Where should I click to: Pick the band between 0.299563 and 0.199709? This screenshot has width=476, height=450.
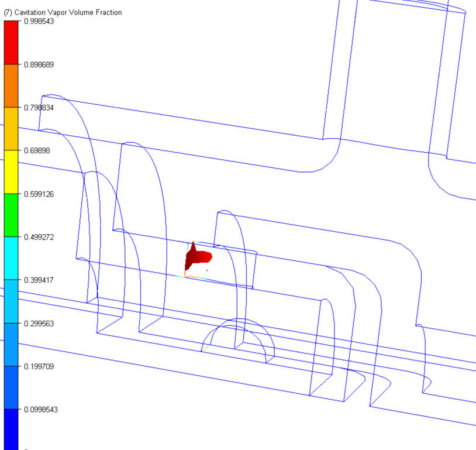(x=11, y=345)
